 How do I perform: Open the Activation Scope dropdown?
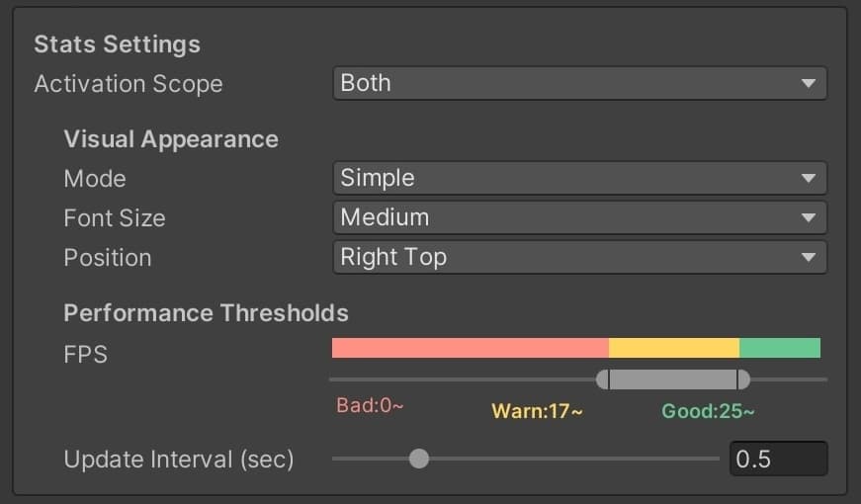click(579, 84)
